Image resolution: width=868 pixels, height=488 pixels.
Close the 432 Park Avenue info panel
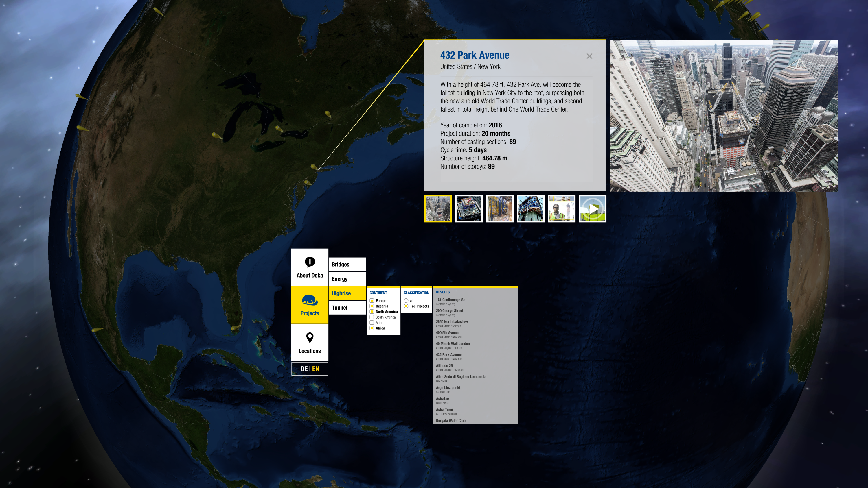click(589, 56)
